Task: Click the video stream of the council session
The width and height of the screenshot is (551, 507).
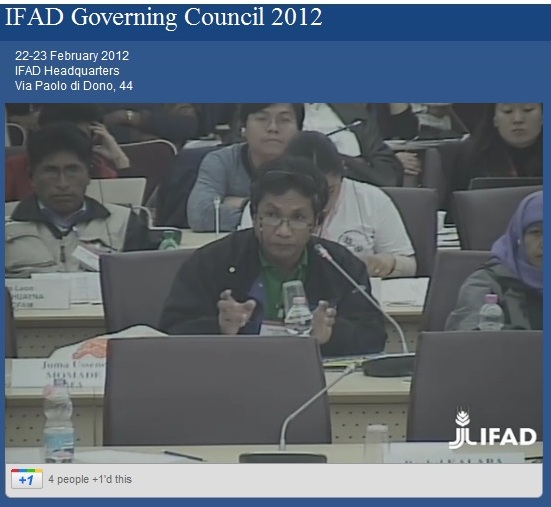Action: 274,283
